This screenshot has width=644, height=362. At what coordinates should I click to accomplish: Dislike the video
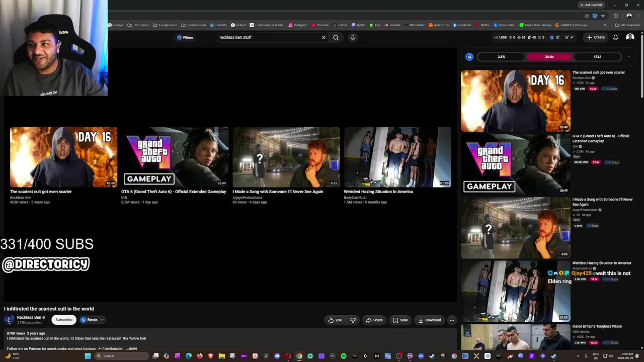click(x=353, y=320)
